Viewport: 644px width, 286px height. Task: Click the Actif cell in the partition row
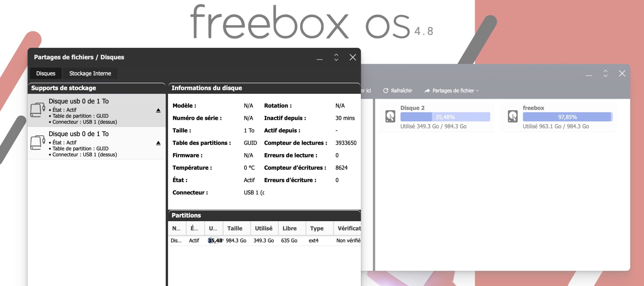click(194, 241)
